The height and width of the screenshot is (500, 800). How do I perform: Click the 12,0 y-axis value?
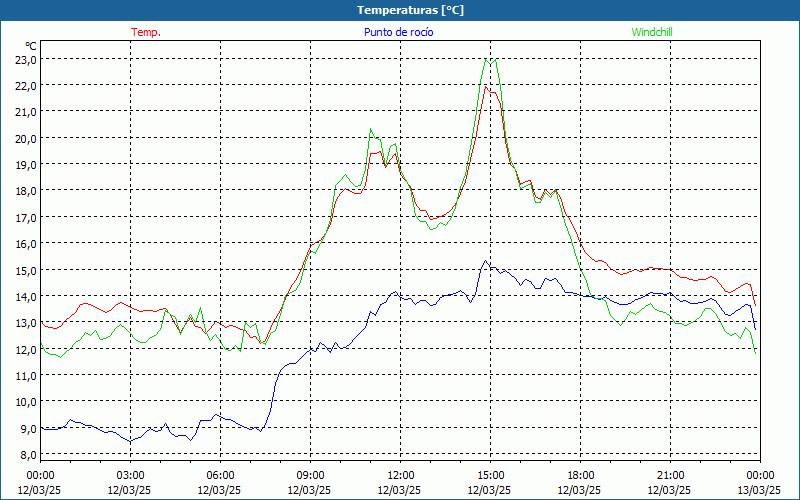tap(26, 349)
